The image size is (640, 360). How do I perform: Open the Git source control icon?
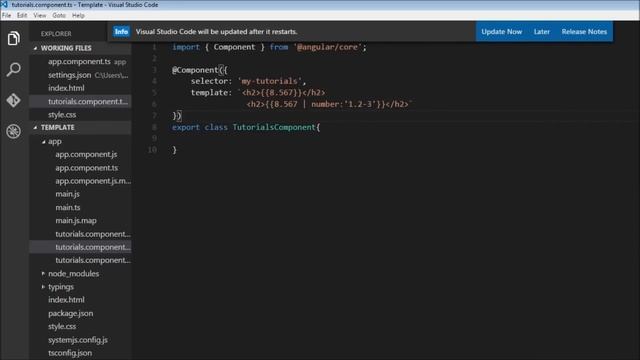[x=13, y=100]
